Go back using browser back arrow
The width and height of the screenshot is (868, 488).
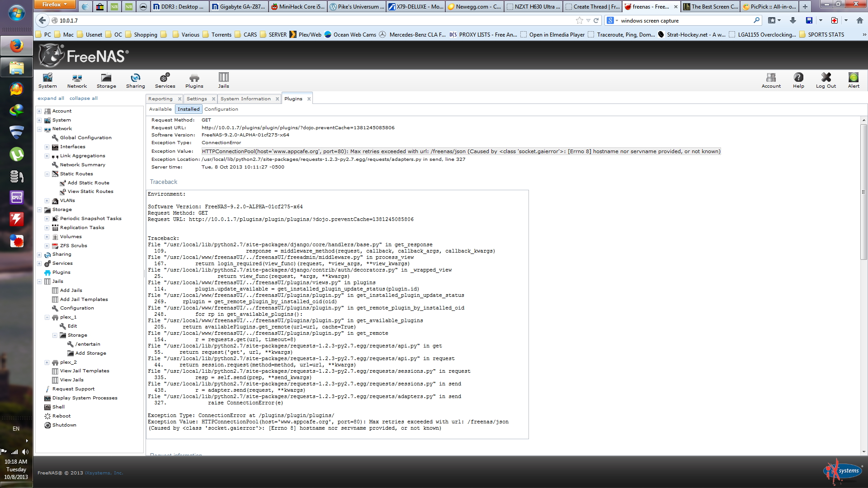tap(42, 20)
